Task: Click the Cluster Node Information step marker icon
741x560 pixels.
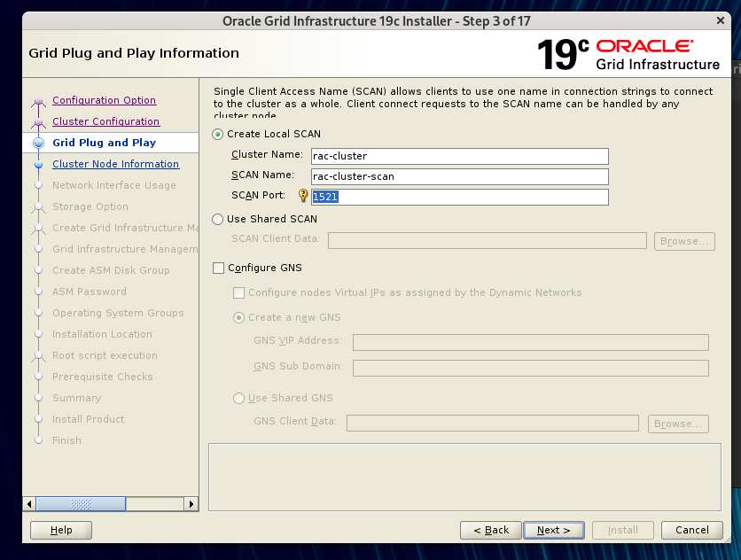Action: [x=39, y=165]
